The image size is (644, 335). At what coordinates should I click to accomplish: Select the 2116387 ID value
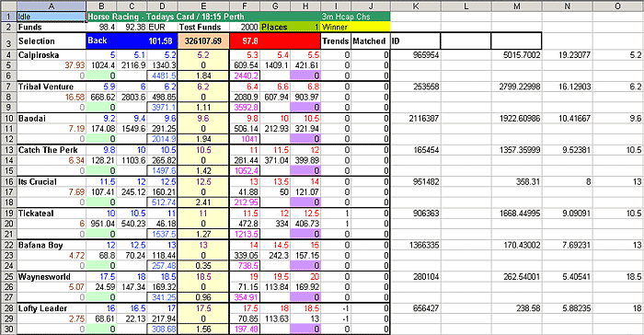[415, 119]
